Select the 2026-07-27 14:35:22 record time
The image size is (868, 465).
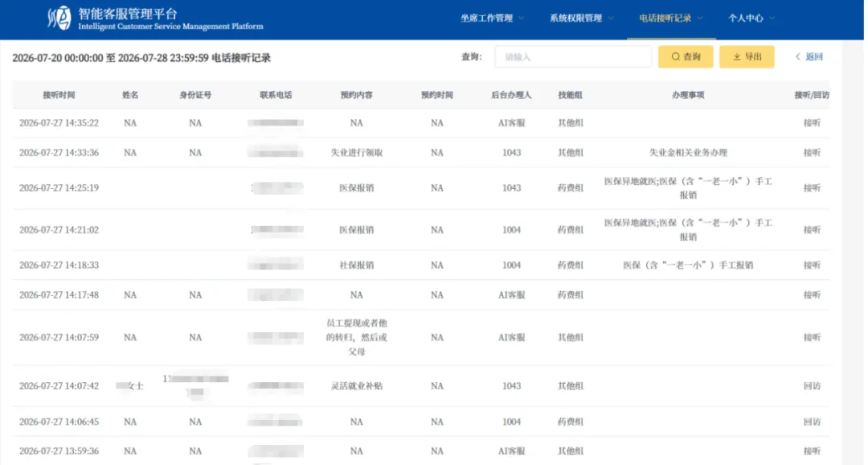[59, 123]
